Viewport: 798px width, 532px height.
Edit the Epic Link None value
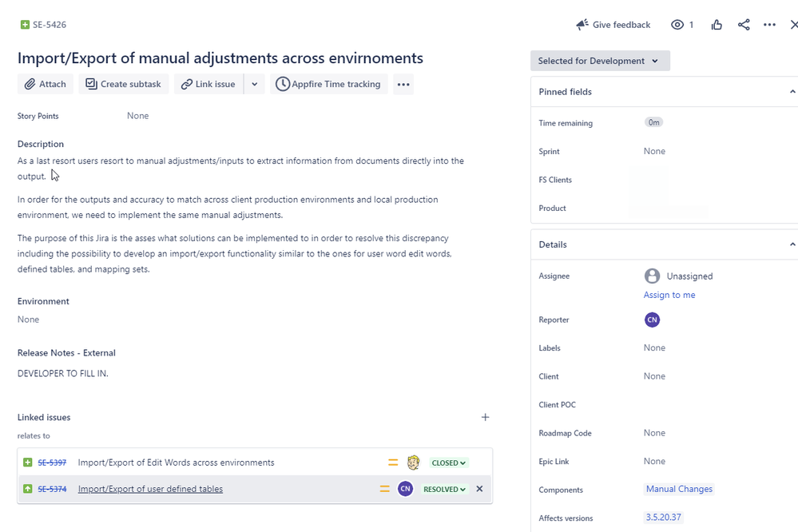click(654, 461)
